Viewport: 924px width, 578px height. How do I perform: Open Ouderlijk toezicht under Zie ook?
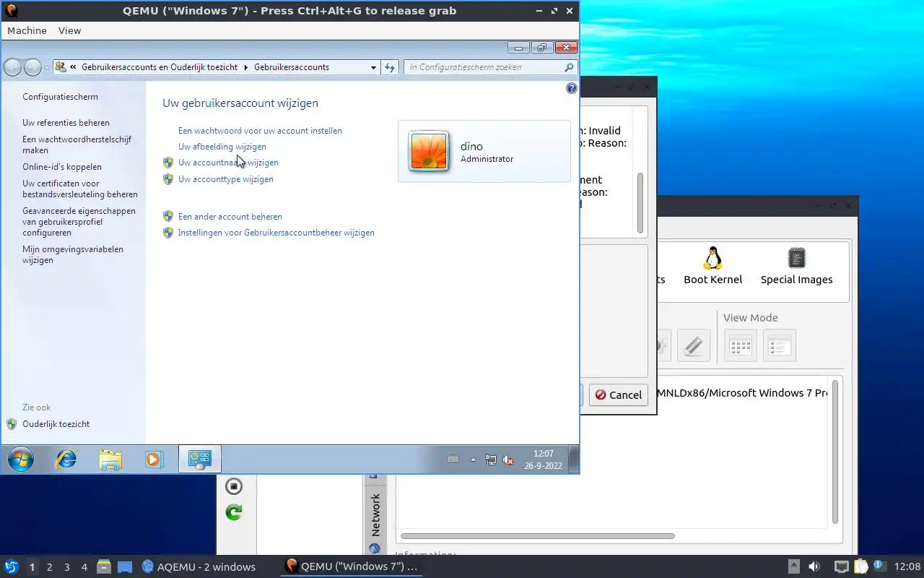coord(56,424)
